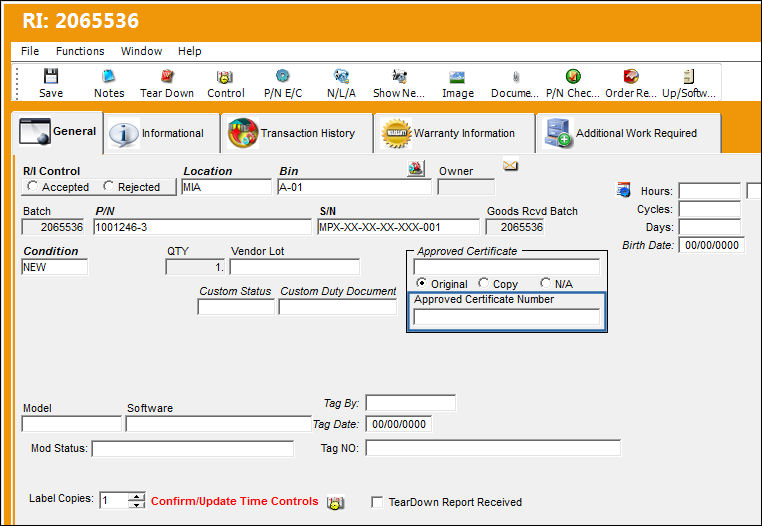Screen dimensions: 762x526
Task: Click the Hours input field
Action: 710,191
